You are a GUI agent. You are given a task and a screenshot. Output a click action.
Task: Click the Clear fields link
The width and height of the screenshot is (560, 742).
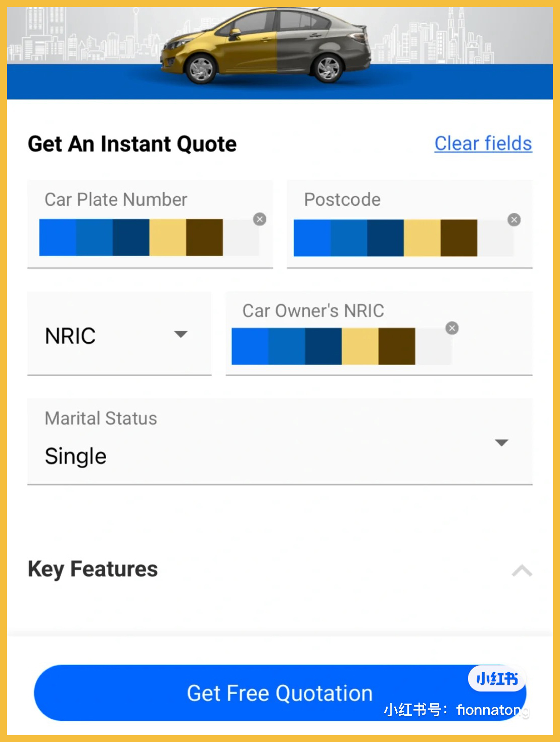point(483,144)
